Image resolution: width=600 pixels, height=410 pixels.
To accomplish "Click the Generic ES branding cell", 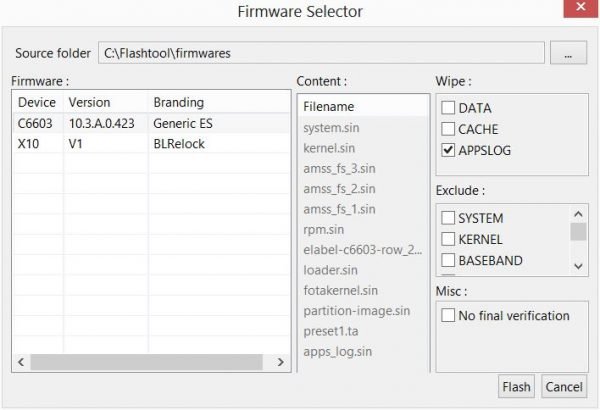I will (183, 123).
